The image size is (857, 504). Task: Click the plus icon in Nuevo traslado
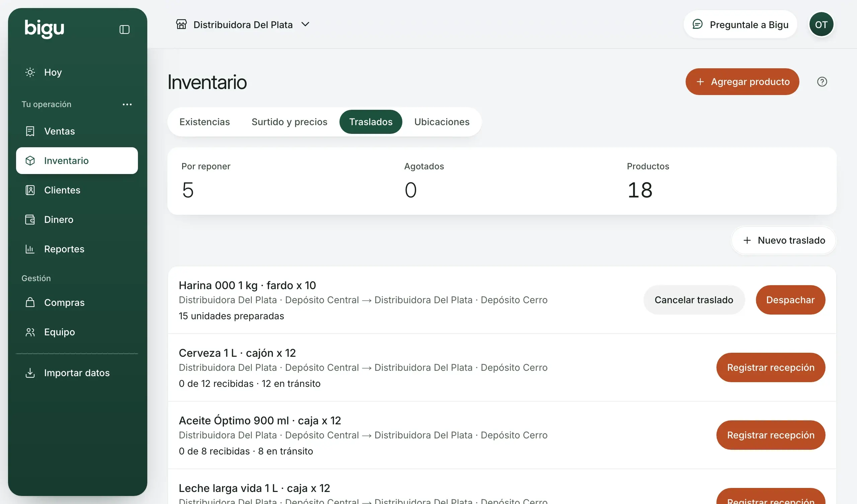pos(747,240)
